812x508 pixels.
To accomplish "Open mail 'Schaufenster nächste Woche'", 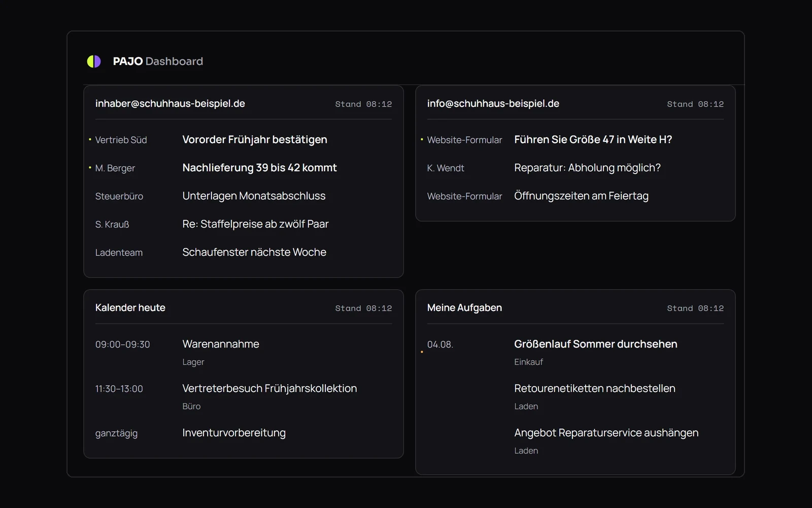I will coord(254,252).
